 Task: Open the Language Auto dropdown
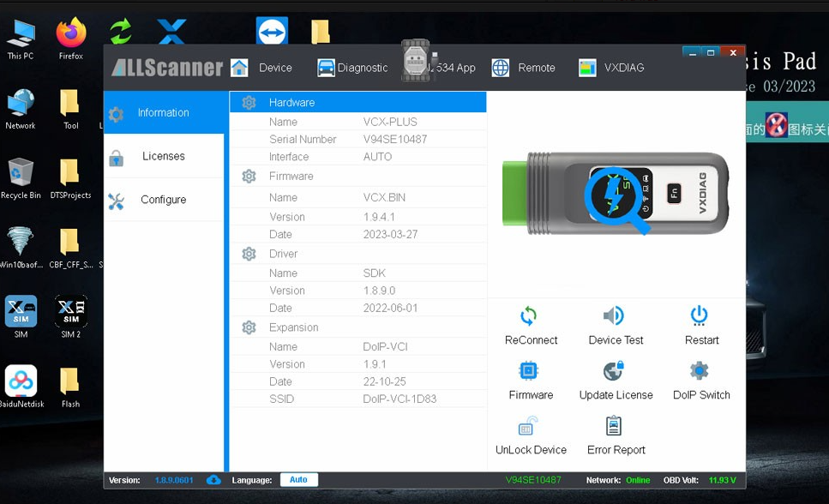click(298, 480)
